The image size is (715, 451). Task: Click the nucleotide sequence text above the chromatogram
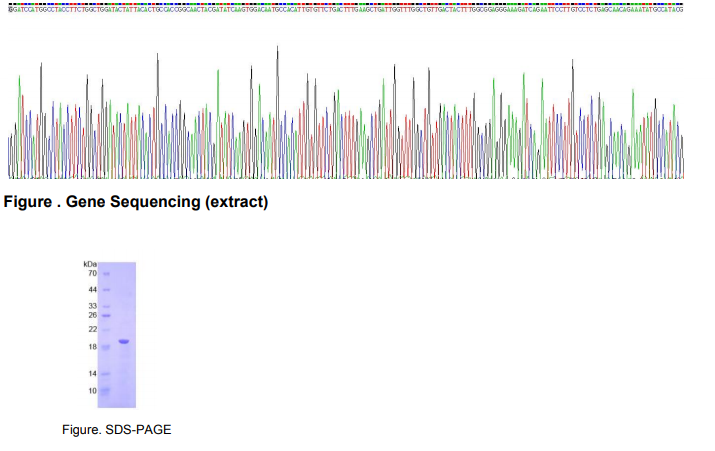346,10
